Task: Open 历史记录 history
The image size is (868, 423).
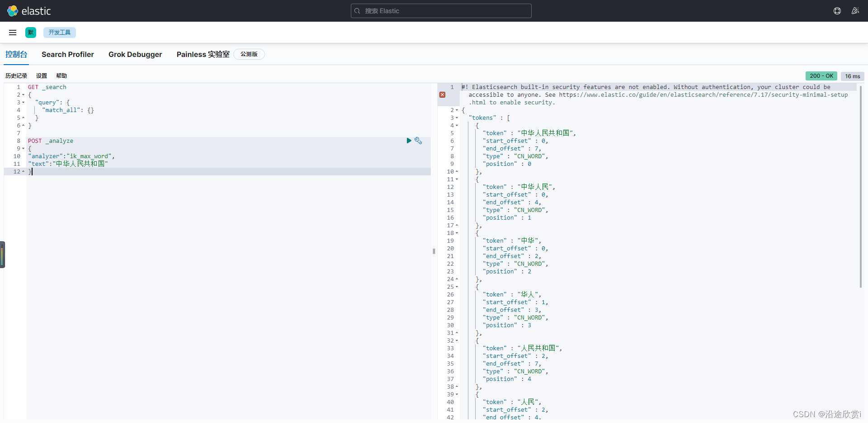Action: pyautogui.click(x=16, y=76)
